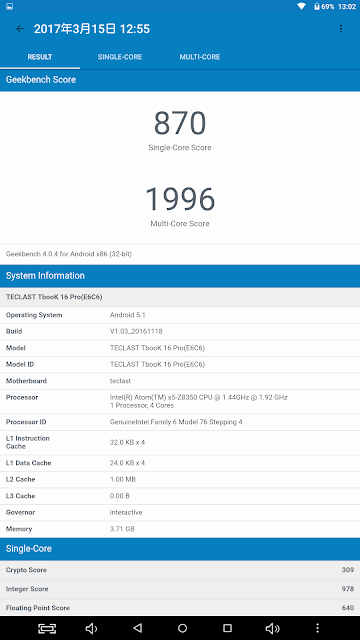Tap the battery 69% indicator
Image resolution: width=360 pixels, height=640 pixels.
click(x=324, y=6)
